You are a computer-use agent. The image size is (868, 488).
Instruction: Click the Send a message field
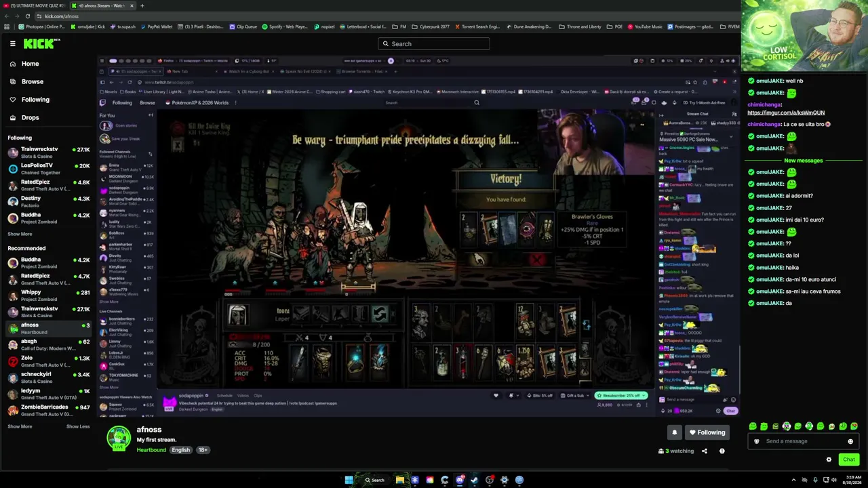click(804, 441)
